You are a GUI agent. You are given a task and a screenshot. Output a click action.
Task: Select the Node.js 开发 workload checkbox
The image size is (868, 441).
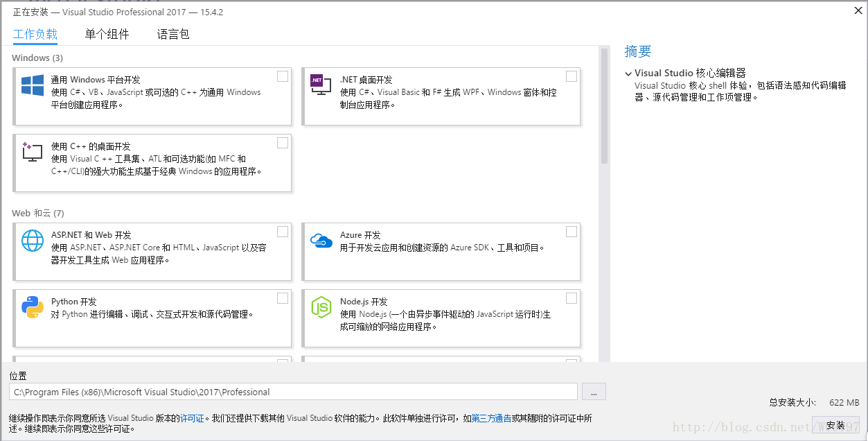(x=572, y=298)
